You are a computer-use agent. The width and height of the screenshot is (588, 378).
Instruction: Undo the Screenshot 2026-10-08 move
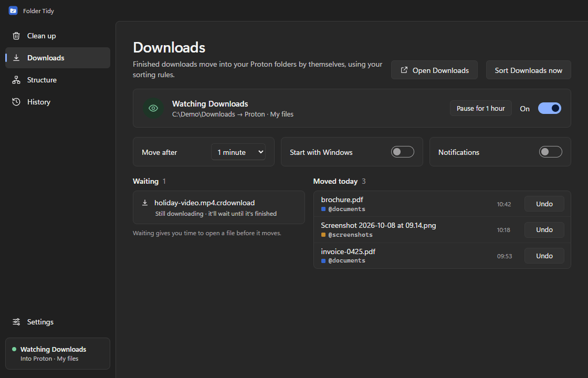pos(544,230)
